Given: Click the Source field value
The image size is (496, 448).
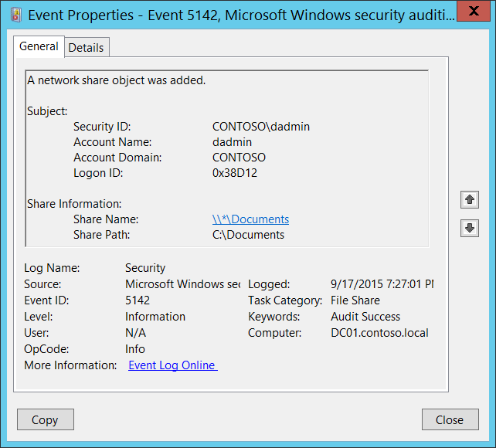Looking at the screenshot, I should coord(182,284).
